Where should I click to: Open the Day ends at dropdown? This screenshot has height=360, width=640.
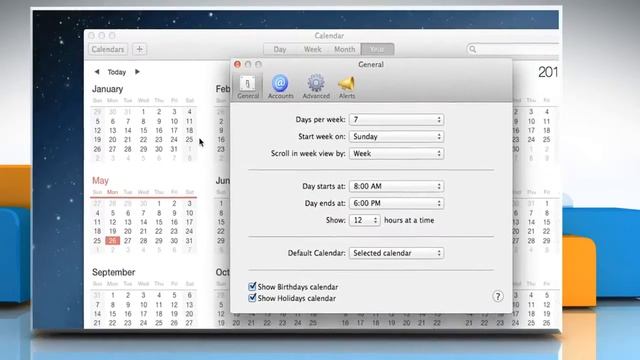pos(396,203)
